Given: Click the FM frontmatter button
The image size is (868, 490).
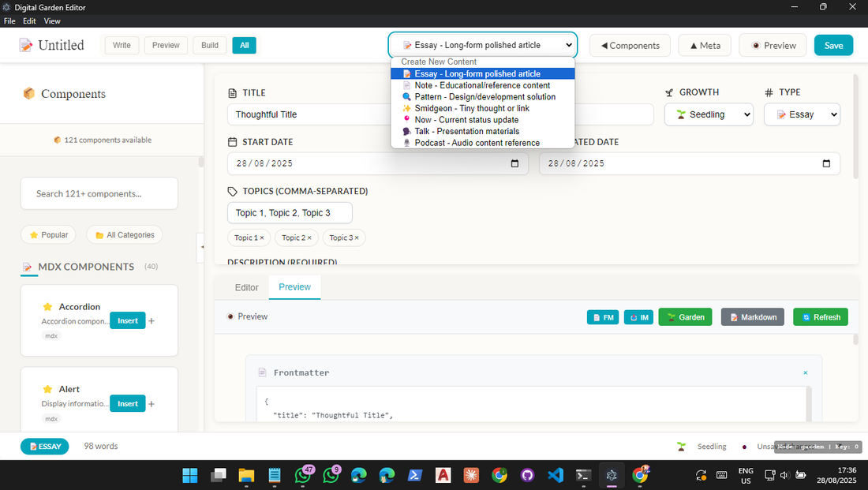Looking at the screenshot, I should pyautogui.click(x=603, y=317).
